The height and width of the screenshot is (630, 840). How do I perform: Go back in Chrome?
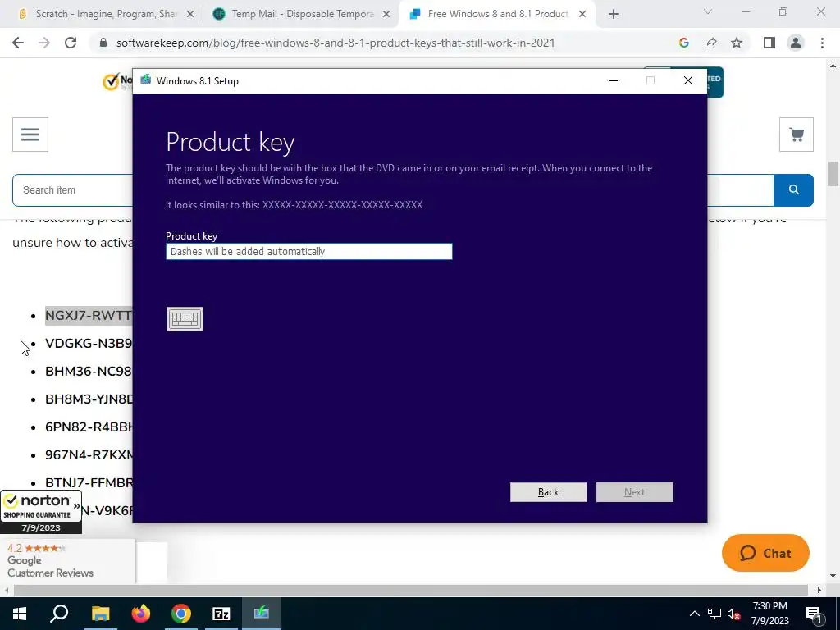[x=18, y=43]
